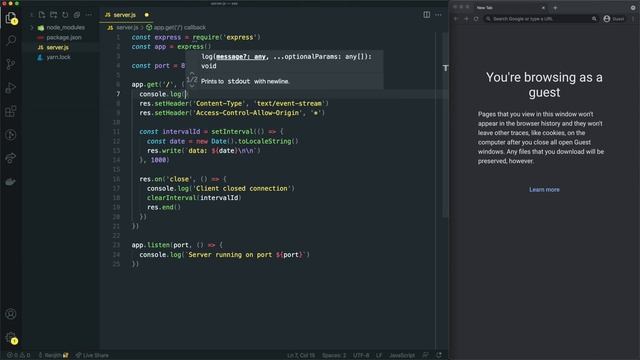
Task: Open explorer More Actions ellipsis
Action: pyautogui.click(x=89, y=15)
